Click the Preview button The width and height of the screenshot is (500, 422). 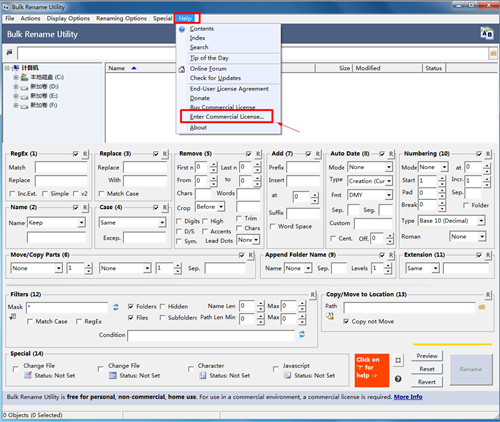(x=427, y=356)
